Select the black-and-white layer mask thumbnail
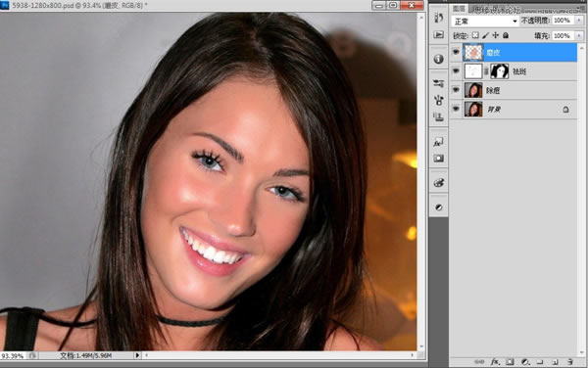This screenshot has width=588, height=368. (x=500, y=71)
